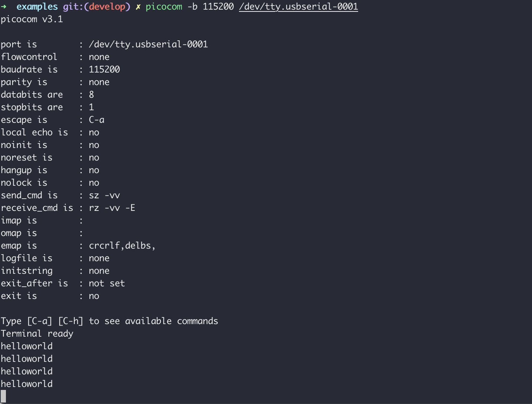
Task: Click the terminal cursor block
Action: click(x=3, y=396)
